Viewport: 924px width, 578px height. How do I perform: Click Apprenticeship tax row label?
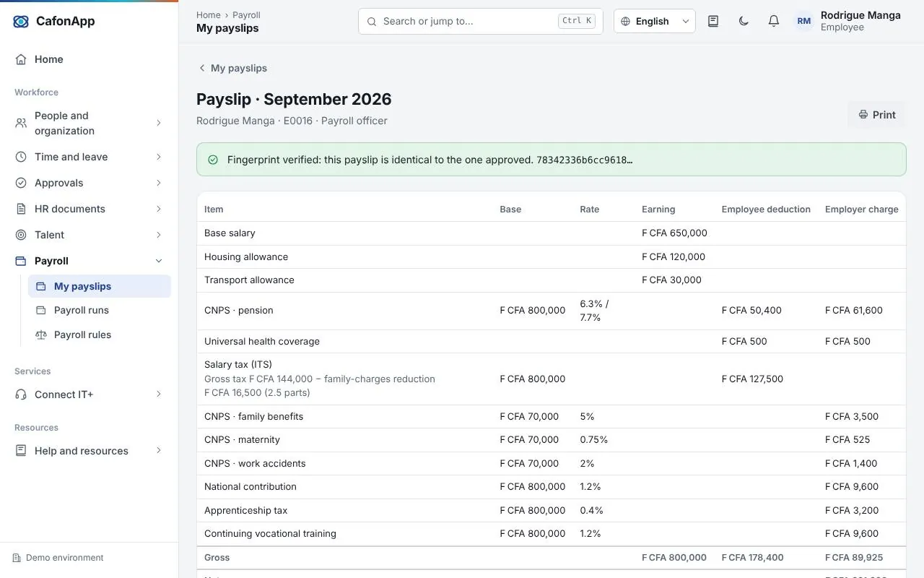point(245,510)
